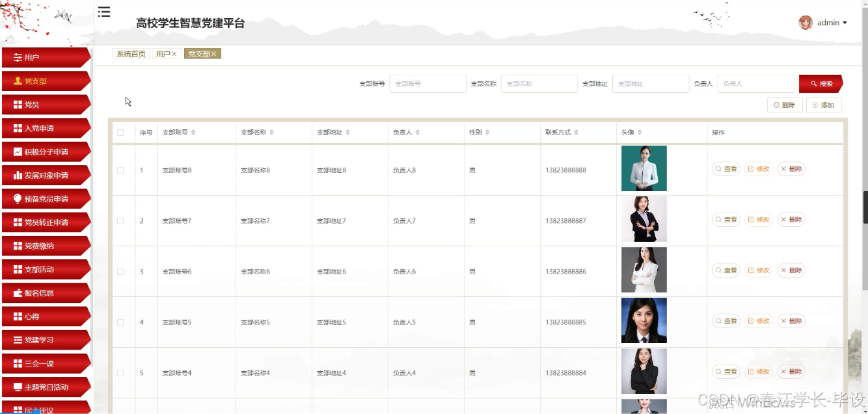The width and height of the screenshot is (868, 414).
Task: Click the top 删除 batch delete button
Action: click(x=785, y=105)
